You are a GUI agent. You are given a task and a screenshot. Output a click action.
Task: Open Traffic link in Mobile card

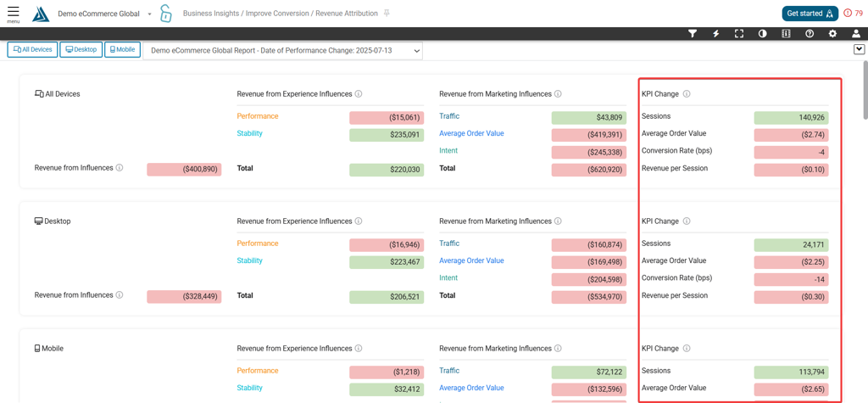(x=449, y=371)
